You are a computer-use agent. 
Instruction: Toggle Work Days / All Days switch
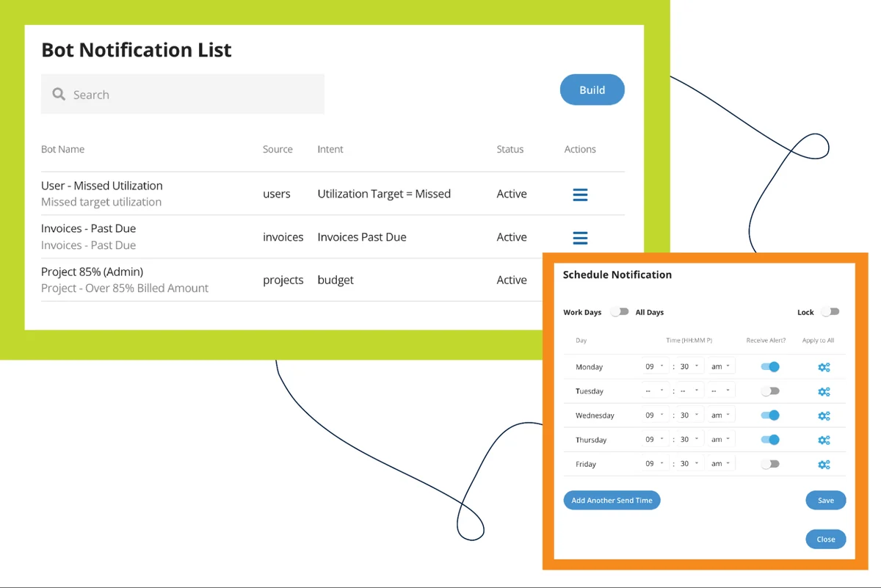(x=620, y=312)
